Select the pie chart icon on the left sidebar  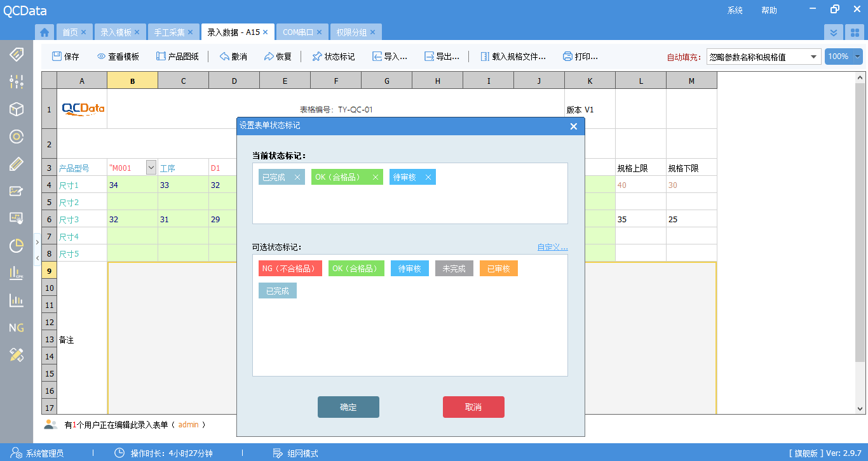point(16,246)
